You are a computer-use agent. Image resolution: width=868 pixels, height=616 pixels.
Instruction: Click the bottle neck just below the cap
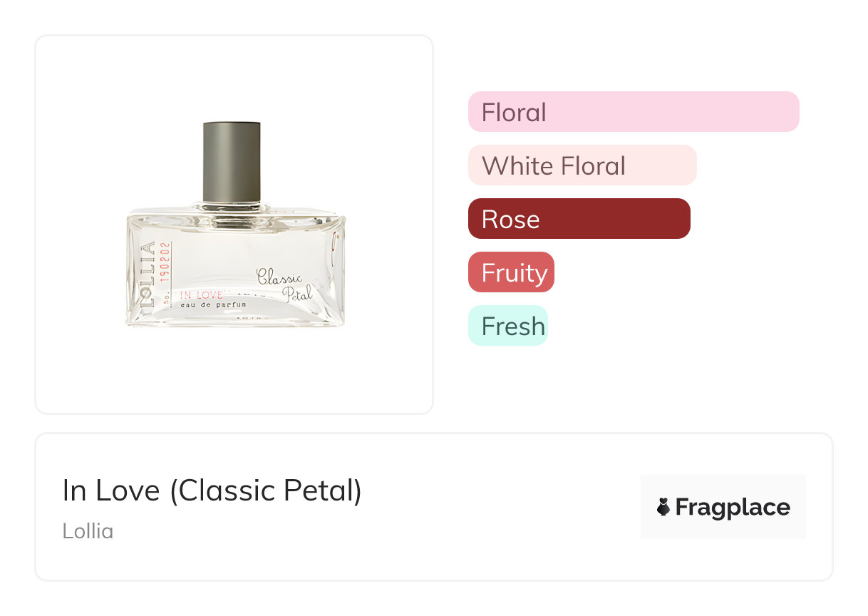[232, 207]
